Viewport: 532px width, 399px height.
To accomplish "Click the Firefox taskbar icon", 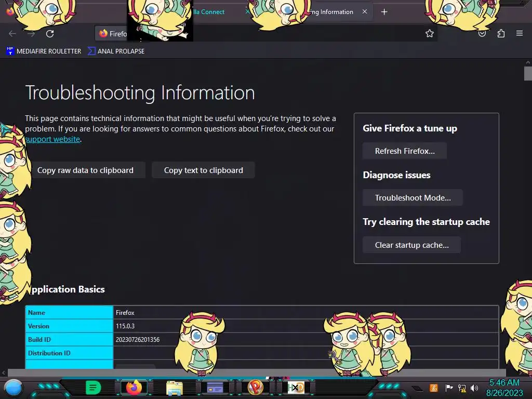I will [x=134, y=388].
